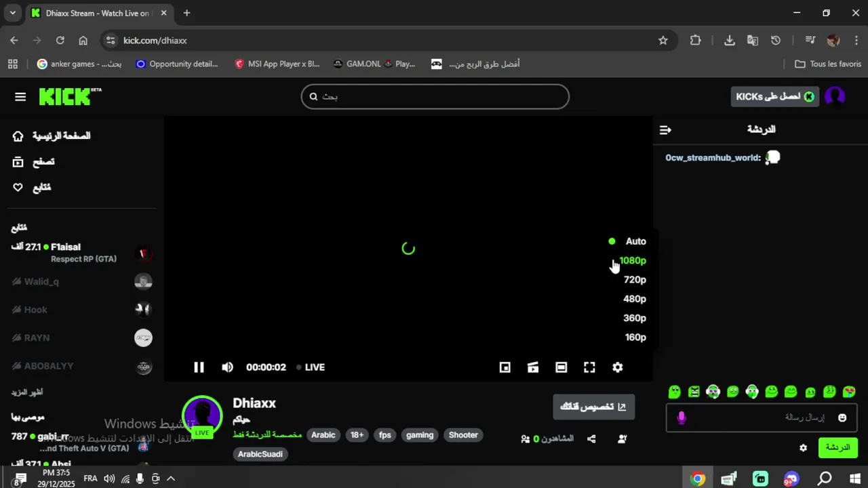The width and height of the screenshot is (868, 488).
Task: Select 360p video quality
Action: coord(635,318)
